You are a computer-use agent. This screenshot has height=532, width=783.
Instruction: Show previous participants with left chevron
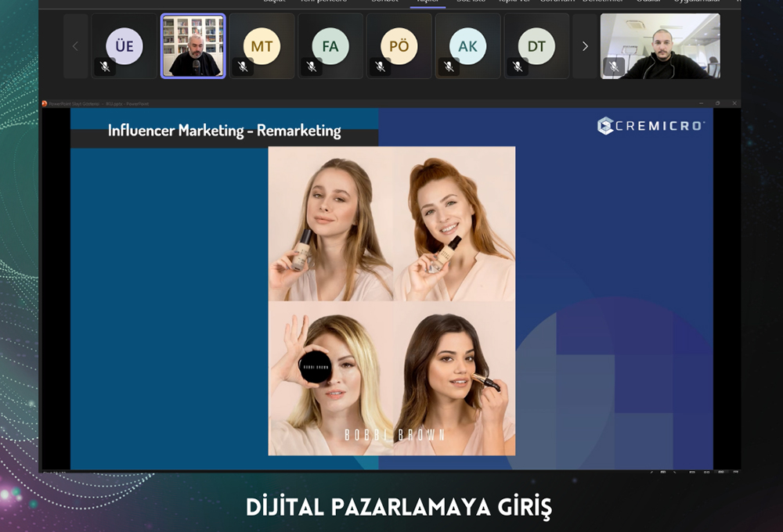tap(75, 46)
